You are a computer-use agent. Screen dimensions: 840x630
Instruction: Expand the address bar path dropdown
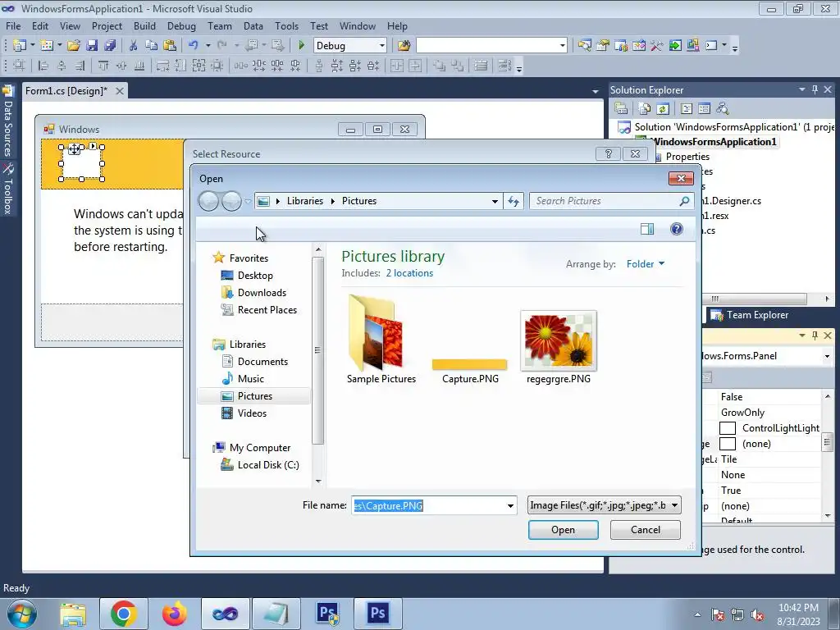(495, 202)
